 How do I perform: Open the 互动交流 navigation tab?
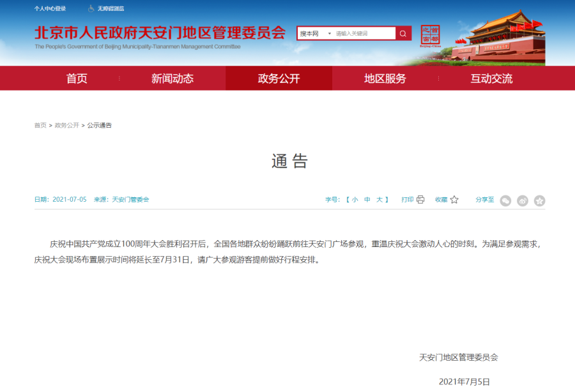pos(491,79)
